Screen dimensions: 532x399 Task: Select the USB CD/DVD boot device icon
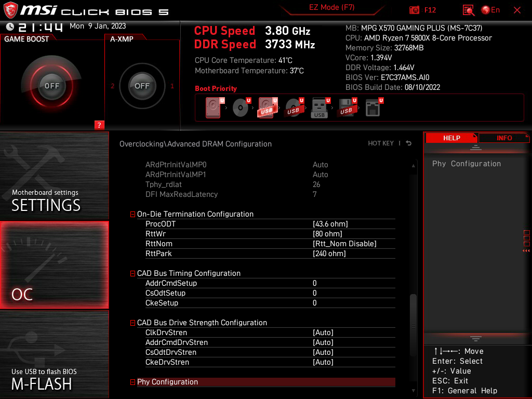tap(294, 108)
